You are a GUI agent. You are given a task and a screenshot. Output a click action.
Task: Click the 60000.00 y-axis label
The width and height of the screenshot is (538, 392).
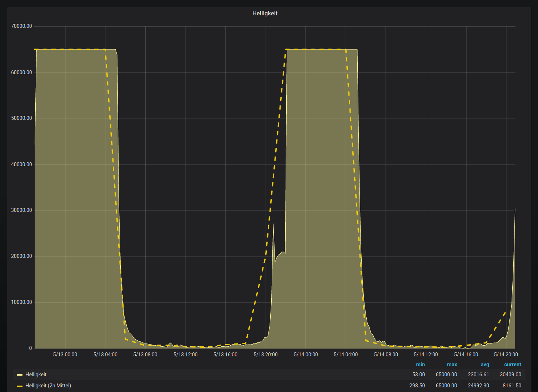point(21,72)
